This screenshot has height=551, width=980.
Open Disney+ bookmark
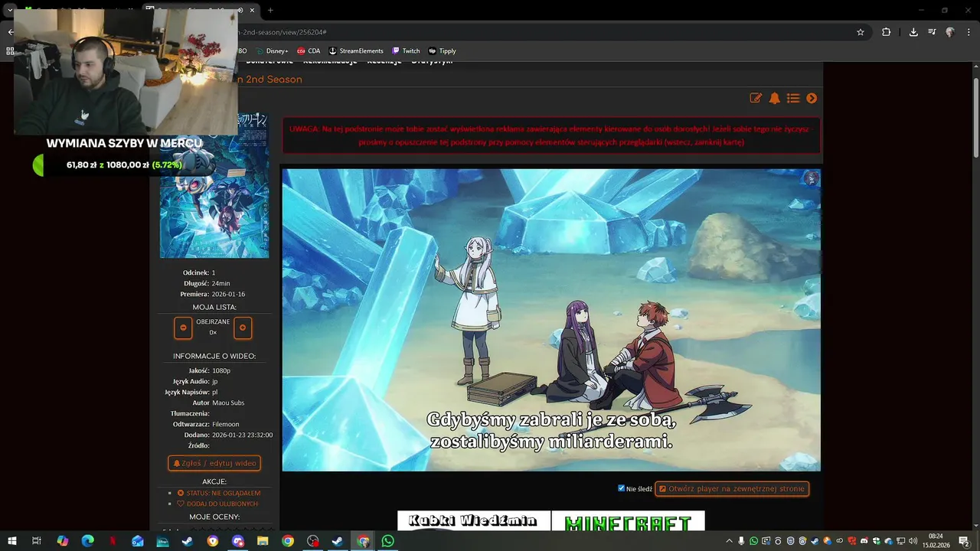click(x=272, y=51)
